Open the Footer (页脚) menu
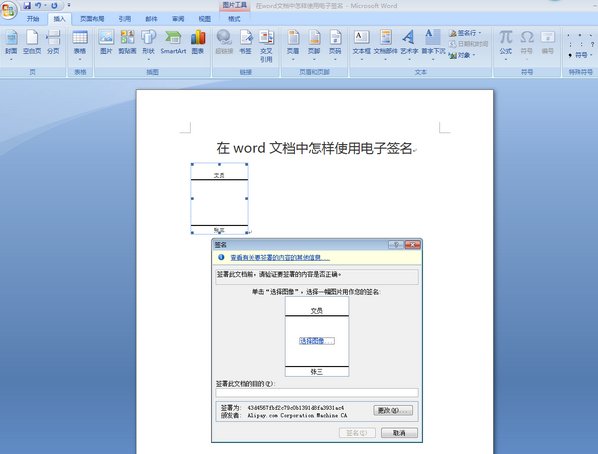Viewport: 598px width, 454px height. [x=314, y=44]
